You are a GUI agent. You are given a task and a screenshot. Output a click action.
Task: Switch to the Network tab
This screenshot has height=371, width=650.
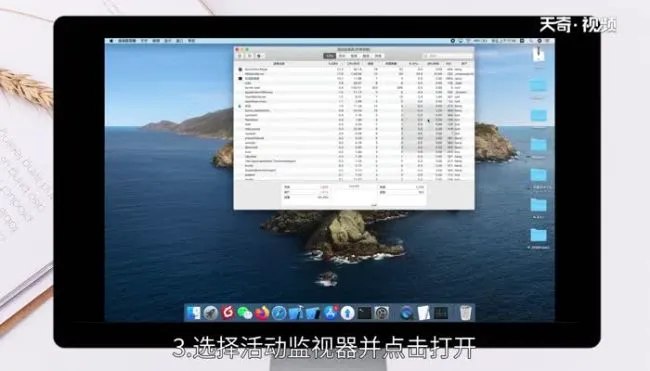coord(378,56)
